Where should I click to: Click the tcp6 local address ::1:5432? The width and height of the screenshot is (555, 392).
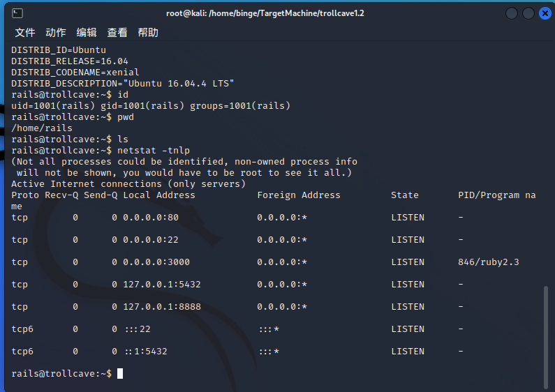pos(146,352)
